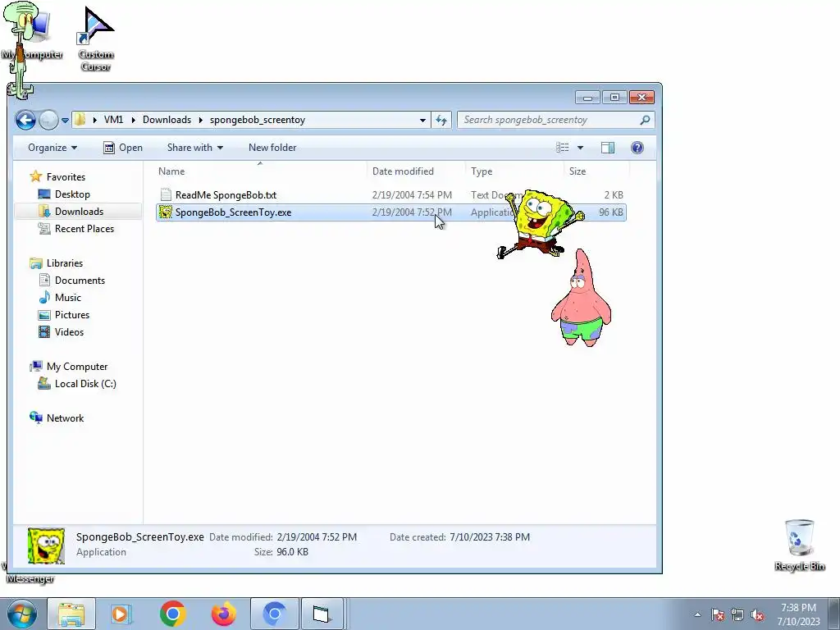
Task: Open the recent locations dropdown arrow
Action: [x=65, y=121]
